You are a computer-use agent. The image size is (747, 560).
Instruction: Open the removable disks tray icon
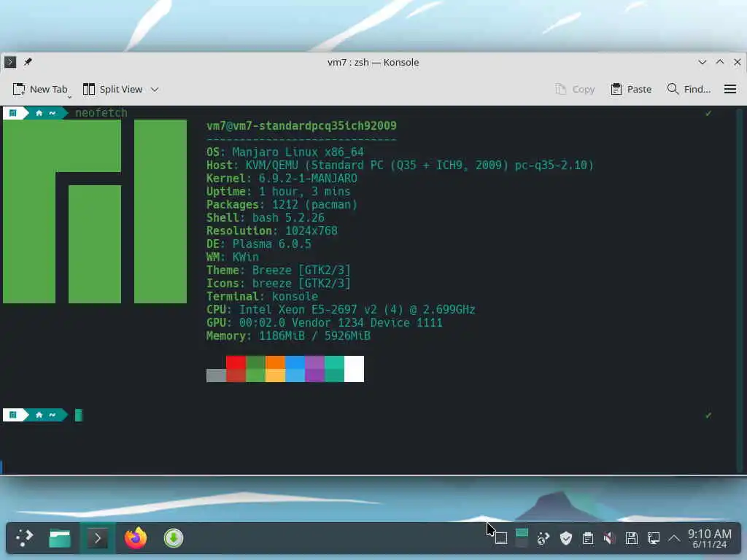[632, 539]
